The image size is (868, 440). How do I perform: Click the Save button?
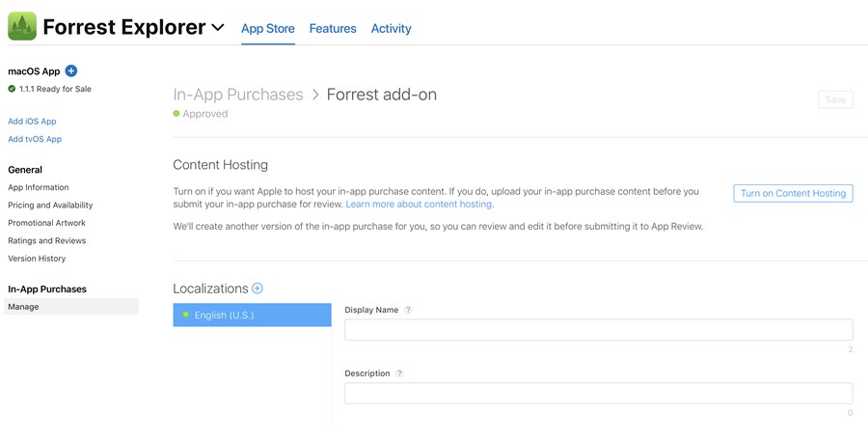(835, 99)
